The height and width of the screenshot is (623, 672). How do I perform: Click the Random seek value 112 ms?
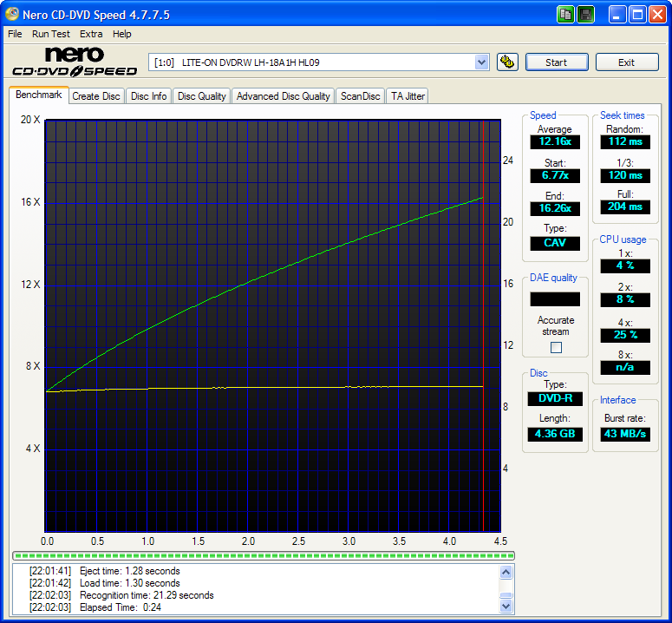625,141
